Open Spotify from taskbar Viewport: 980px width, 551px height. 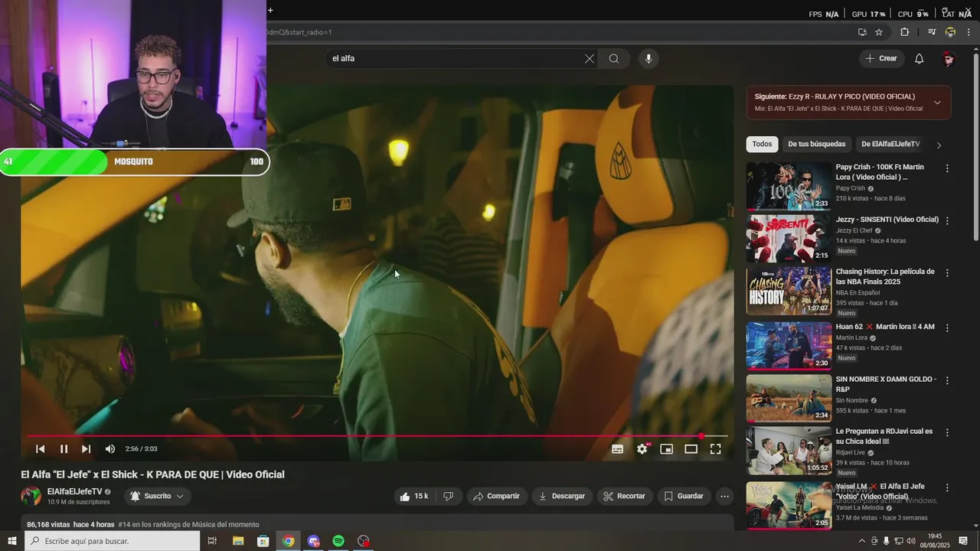(338, 541)
